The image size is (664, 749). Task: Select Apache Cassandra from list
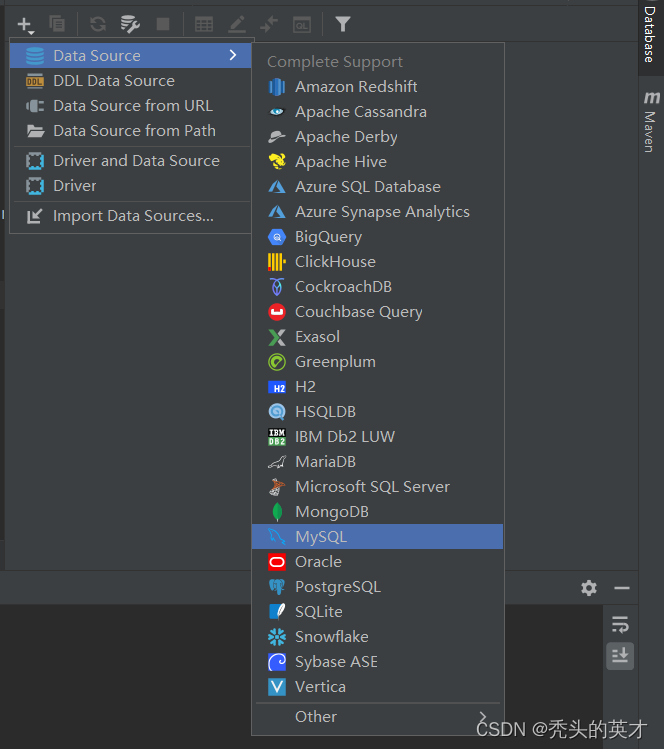(377, 112)
